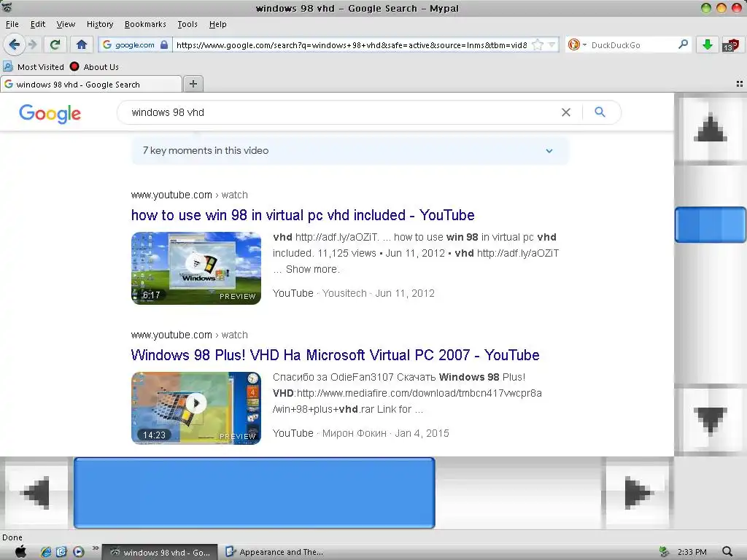Open the URL history dropdown arrow

(x=551, y=44)
